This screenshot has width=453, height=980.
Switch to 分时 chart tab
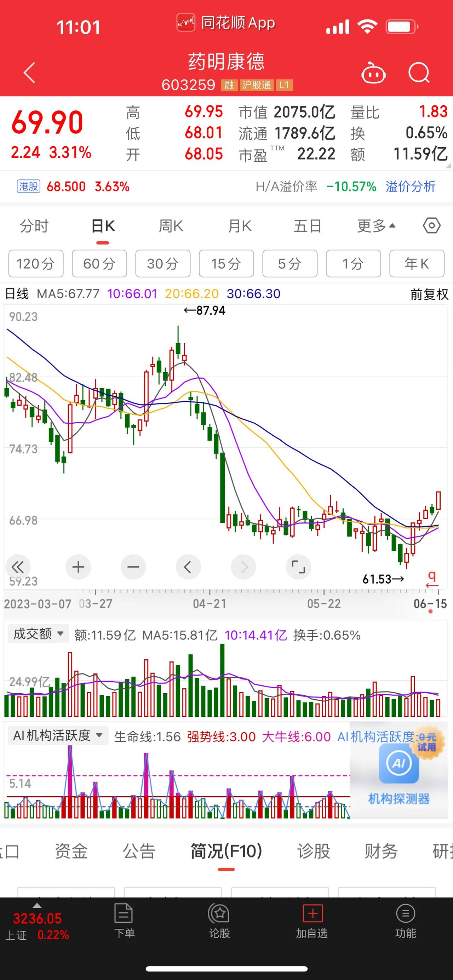34,226
